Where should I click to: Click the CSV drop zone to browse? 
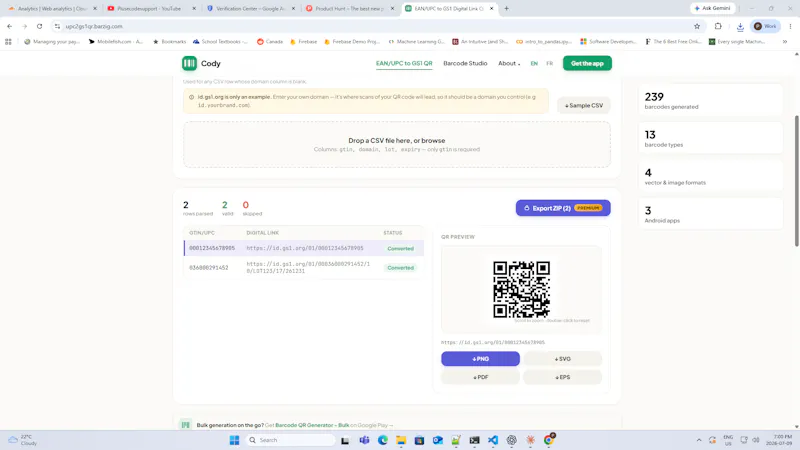(396, 144)
